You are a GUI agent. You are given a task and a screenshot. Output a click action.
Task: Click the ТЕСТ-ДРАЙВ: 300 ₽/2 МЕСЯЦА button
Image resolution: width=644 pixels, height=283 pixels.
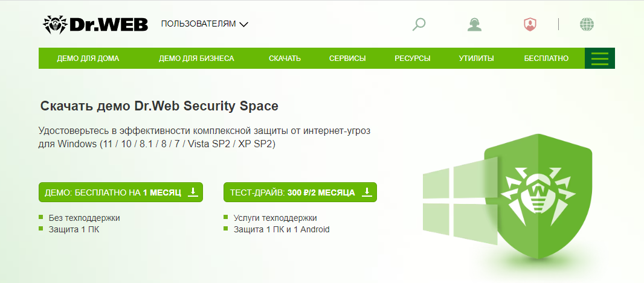[292, 192]
